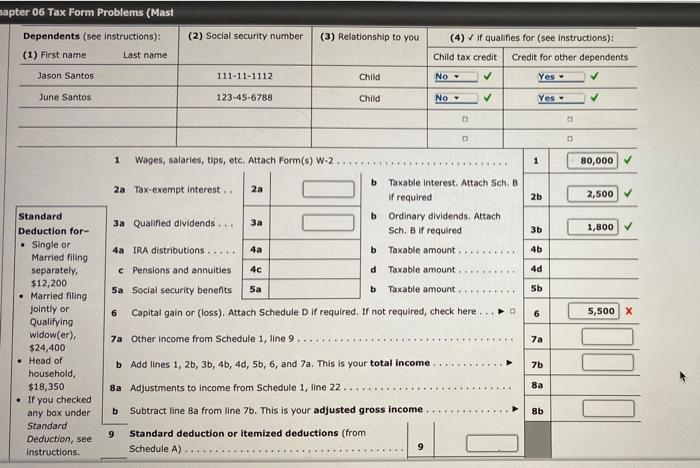Screen dimensions: 700x468
Task: Click the line 8b adjusted gross income field
Action: 608,409
